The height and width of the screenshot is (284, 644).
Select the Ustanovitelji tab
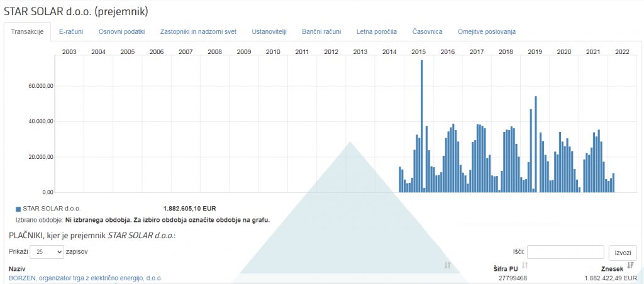[x=269, y=31]
